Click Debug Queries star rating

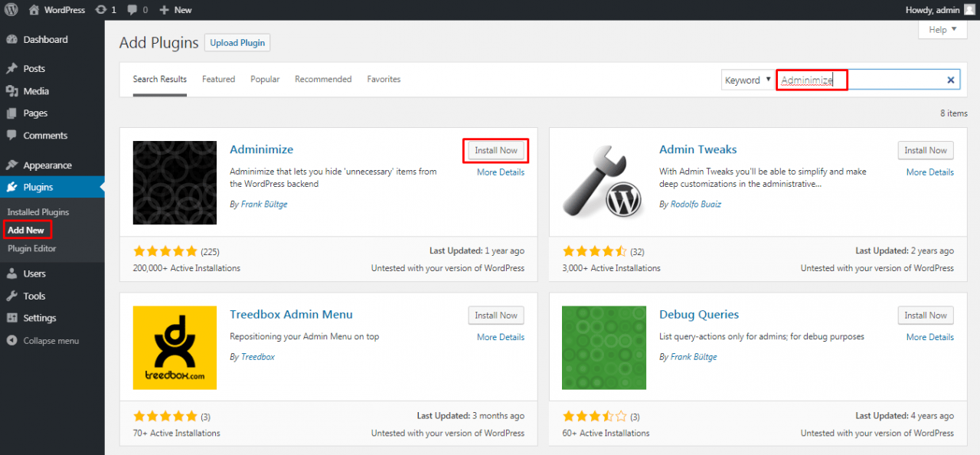click(x=595, y=417)
